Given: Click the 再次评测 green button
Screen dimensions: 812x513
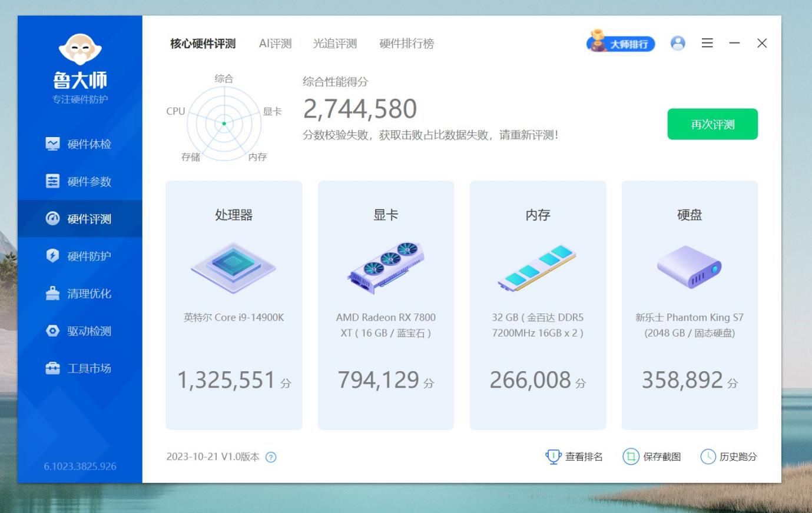Looking at the screenshot, I should point(712,124).
